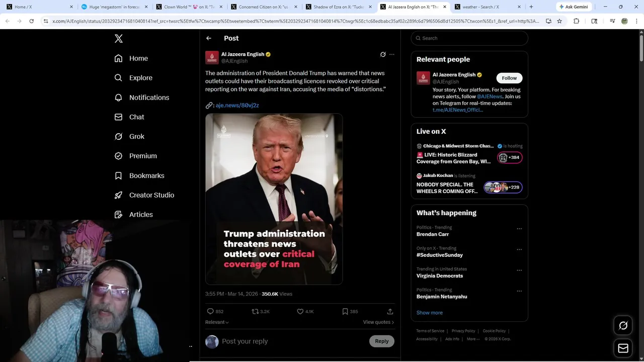644x362 pixels.
Task: Open the t.me/AJENews_Offici link
Action: click(x=458, y=110)
